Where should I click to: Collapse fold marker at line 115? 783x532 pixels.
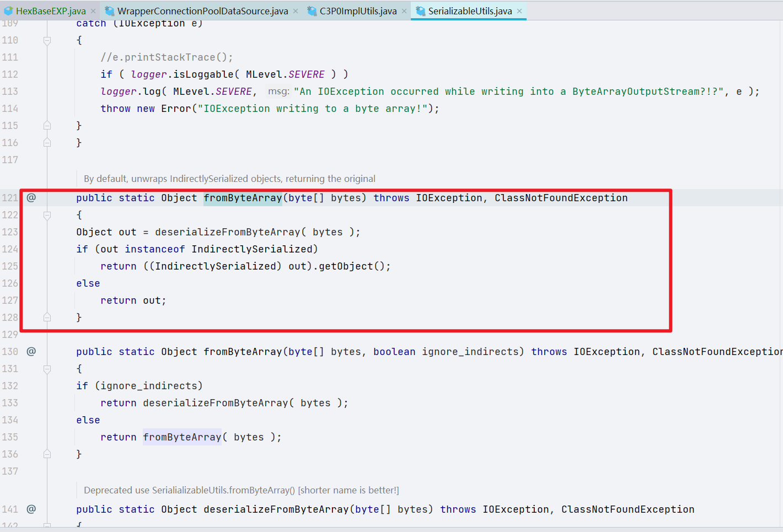(47, 126)
